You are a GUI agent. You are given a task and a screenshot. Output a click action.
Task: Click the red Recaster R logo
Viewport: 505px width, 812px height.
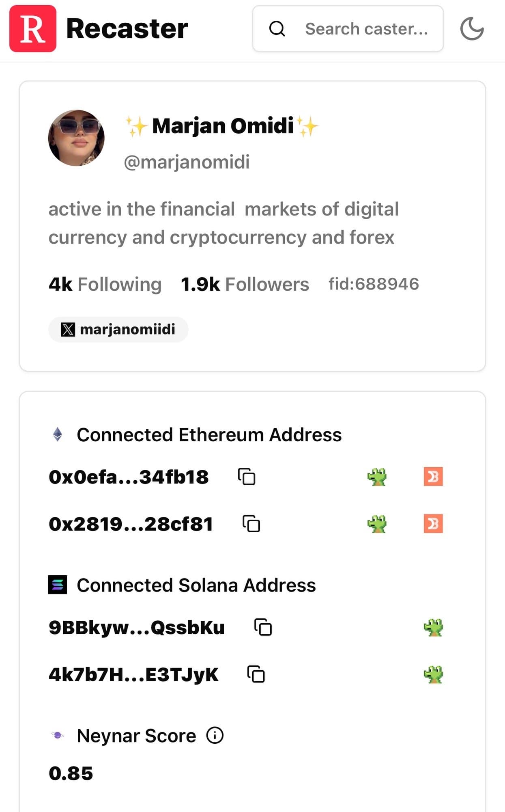click(33, 28)
